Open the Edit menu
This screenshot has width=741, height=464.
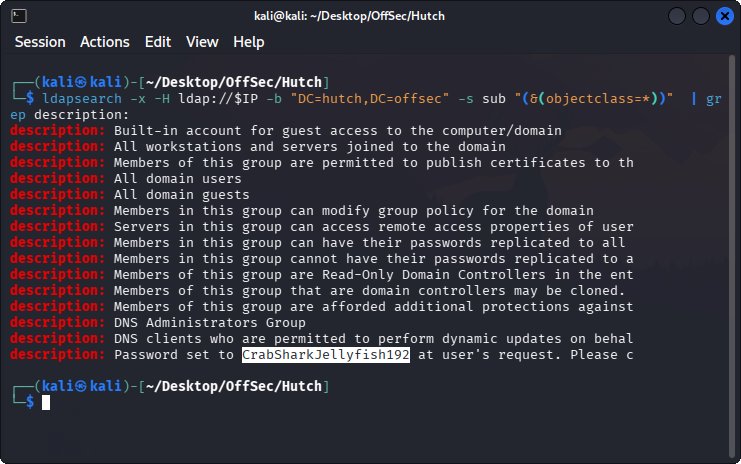pos(158,42)
